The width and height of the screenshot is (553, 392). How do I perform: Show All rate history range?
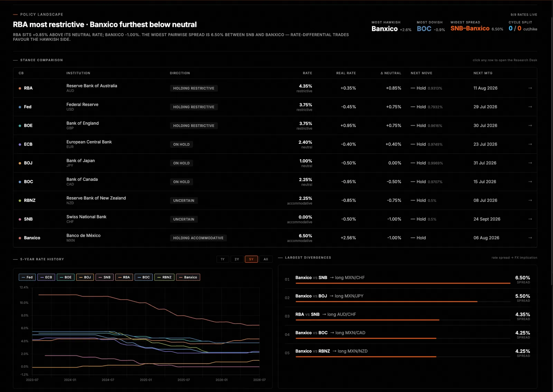pos(266,259)
